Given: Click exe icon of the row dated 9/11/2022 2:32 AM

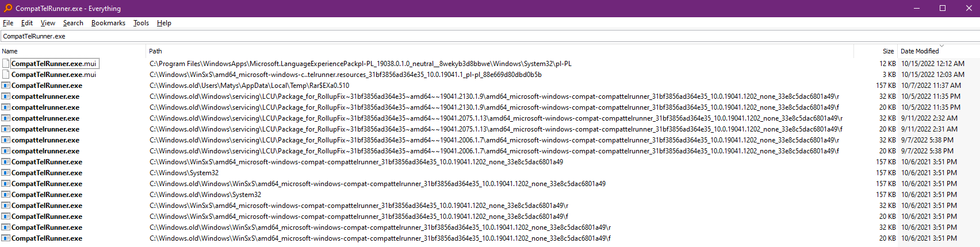Looking at the screenshot, I should click(6, 118).
